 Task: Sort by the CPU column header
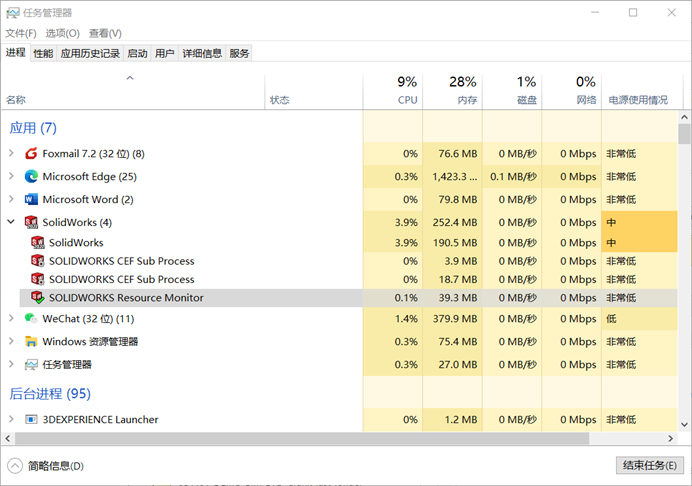click(393, 92)
